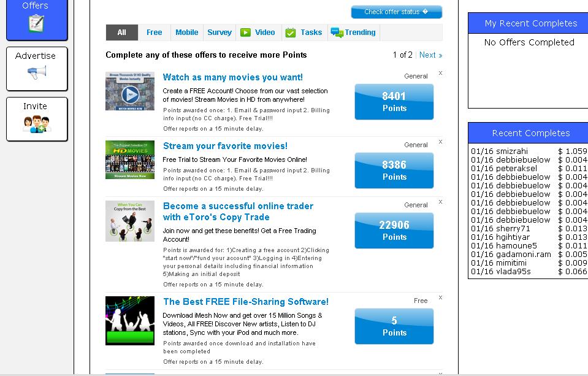
Task: Click the Advertise sidebar button label
Action: pos(35,56)
